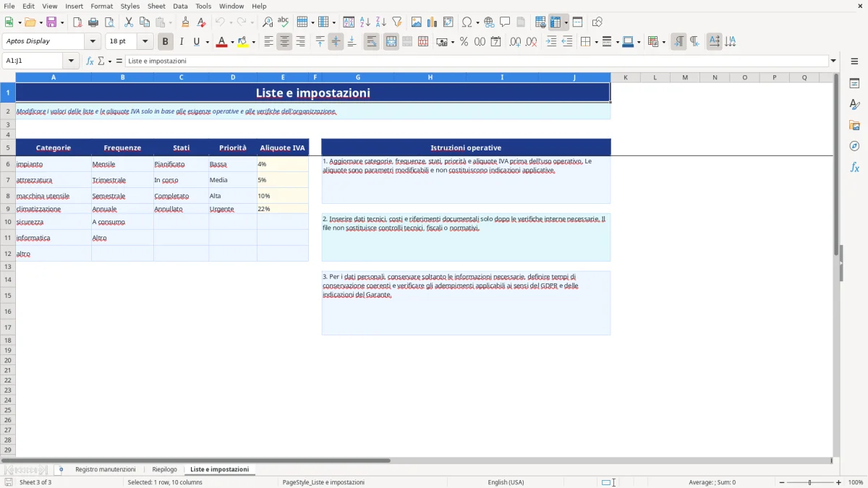Select row 6 header
This screenshot has height=488, width=868.
pos(8,164)
